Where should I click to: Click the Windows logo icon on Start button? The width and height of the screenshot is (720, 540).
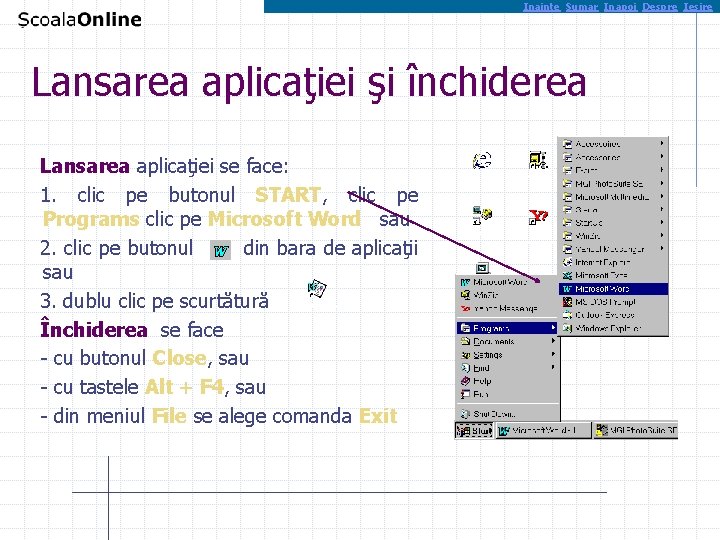(463, 431)
